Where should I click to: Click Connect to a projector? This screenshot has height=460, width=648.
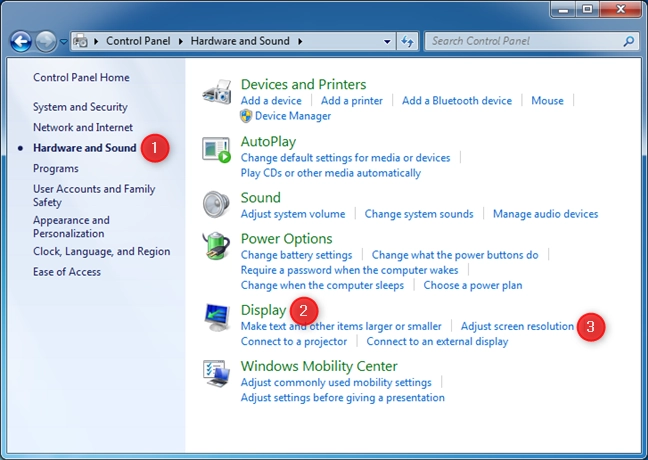coord(294,342)
